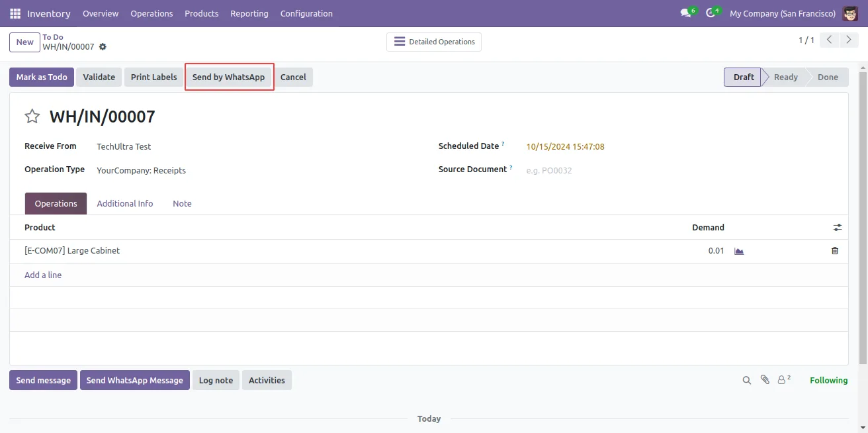Open the Configuration menu
The image size is (868, 433).
click(x=306, y=13)
